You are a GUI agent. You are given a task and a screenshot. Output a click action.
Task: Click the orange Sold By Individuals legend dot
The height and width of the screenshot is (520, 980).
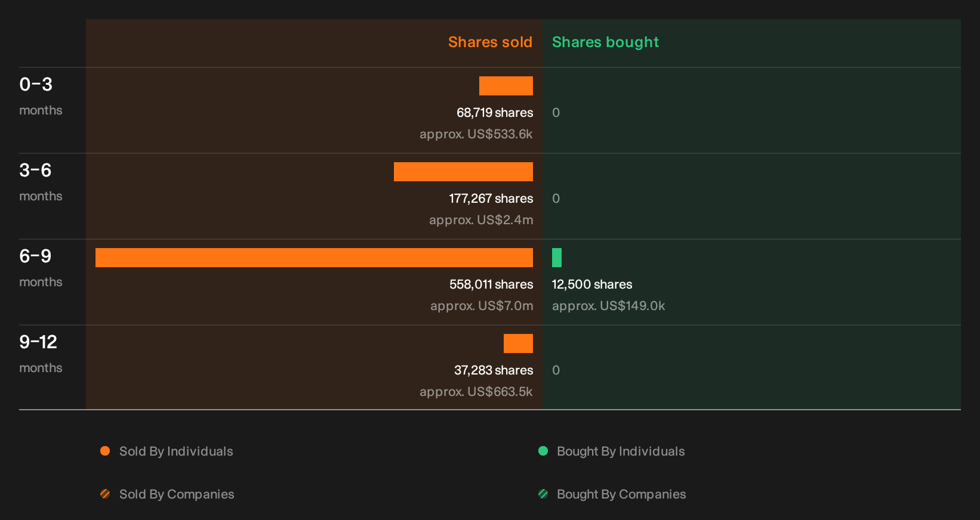(x=105, y=451)
